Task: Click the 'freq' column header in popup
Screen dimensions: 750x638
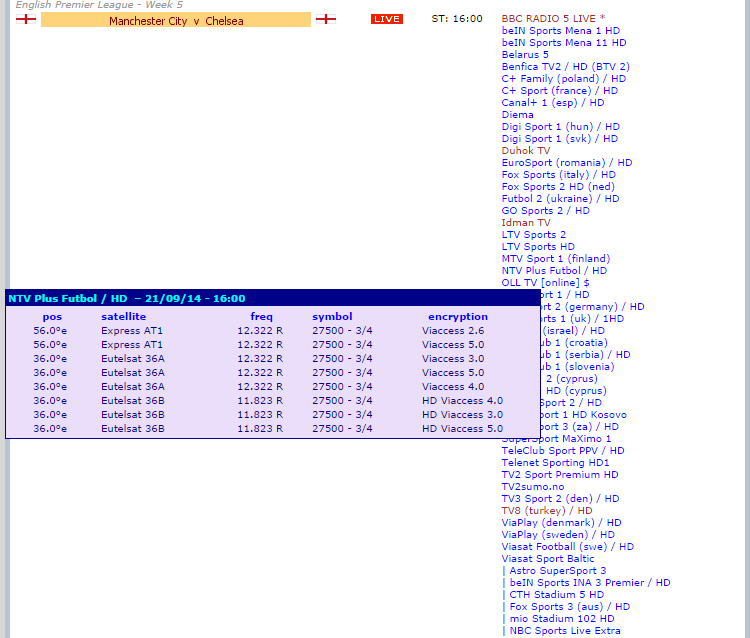Action: (x=261, y=316)
